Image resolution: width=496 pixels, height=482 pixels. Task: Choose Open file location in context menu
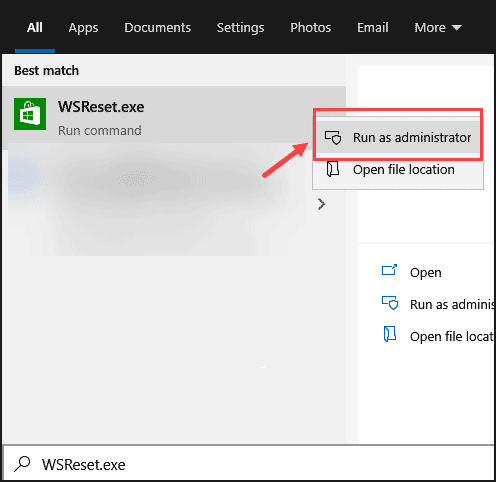point(398,169)
